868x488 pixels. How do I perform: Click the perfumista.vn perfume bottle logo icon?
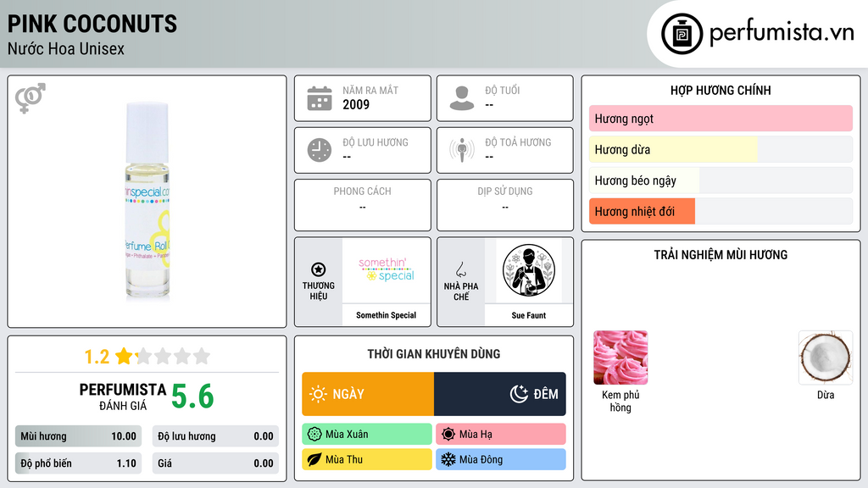click(682, 34)
